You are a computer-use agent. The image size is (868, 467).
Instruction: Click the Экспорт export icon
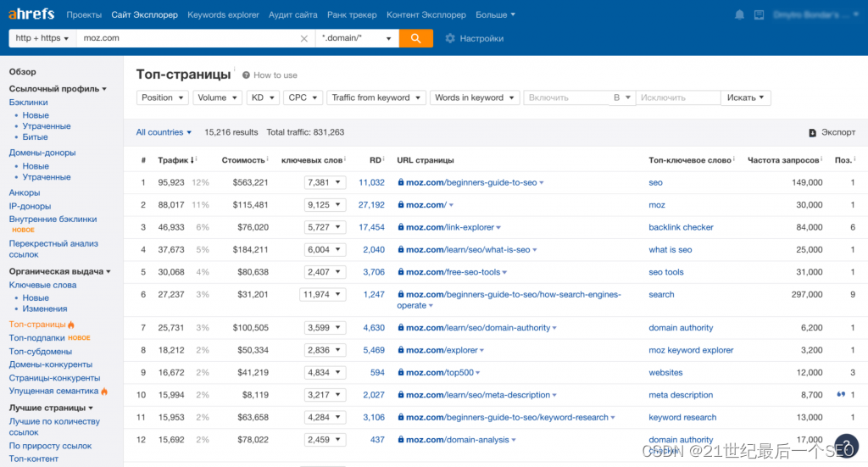[x=812, y=133]
